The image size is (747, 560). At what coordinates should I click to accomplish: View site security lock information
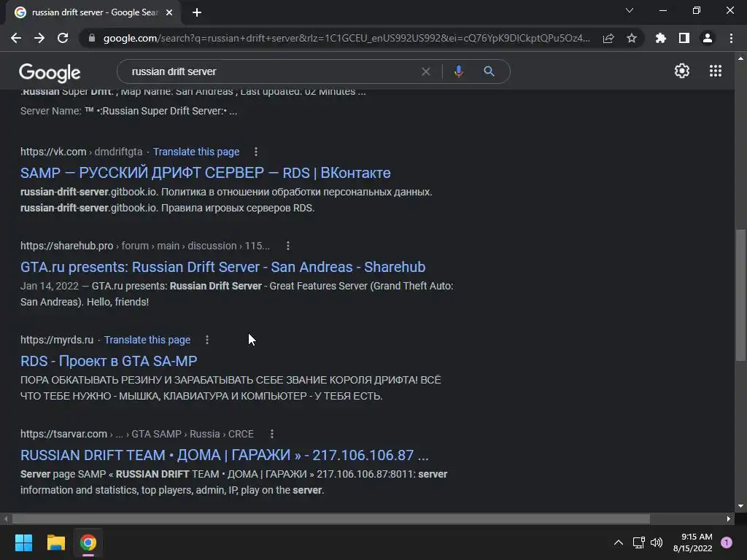tap(92, 38)
